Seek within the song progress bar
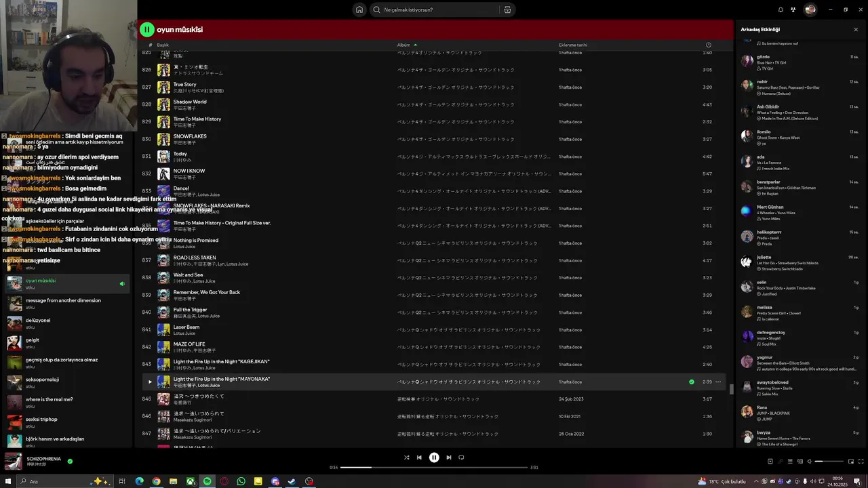 [434, 467]
